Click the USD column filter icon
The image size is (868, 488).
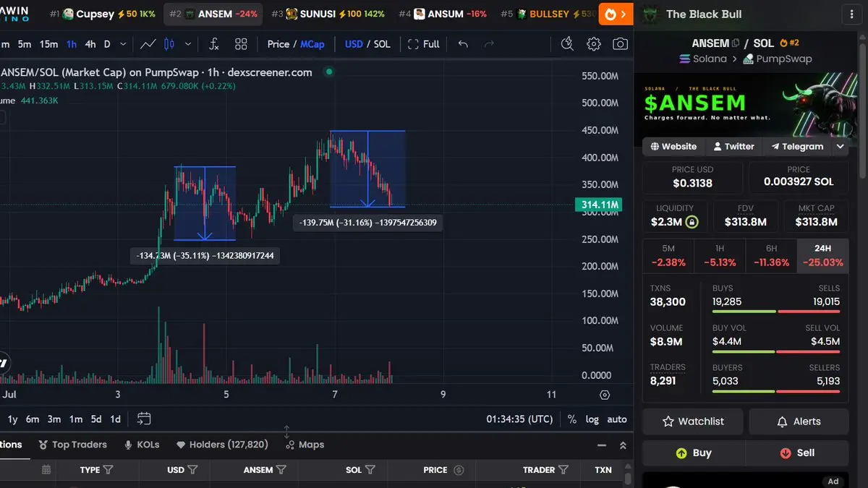[x=192, y=470]
